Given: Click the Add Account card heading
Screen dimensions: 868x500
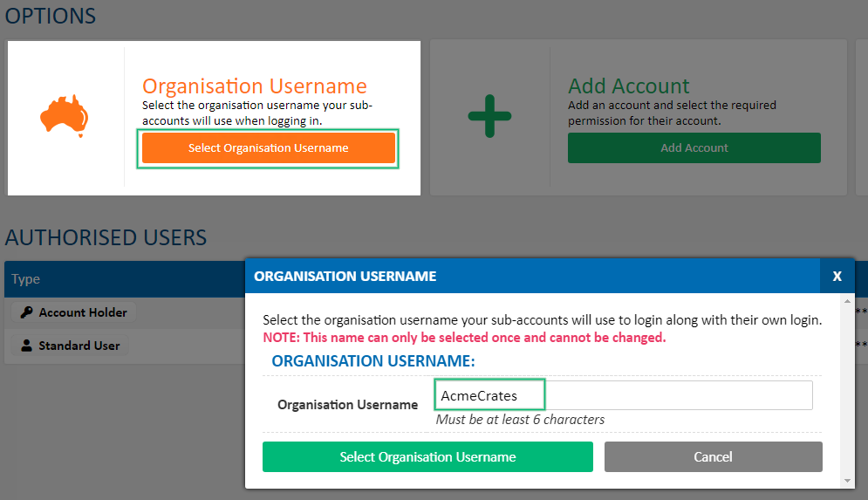Looking at the screenshot, I should pos(629,86).
